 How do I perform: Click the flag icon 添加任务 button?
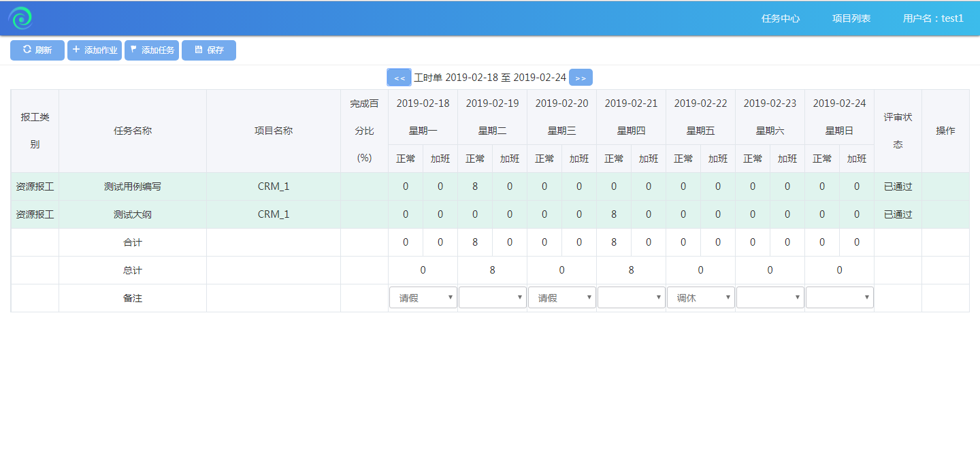pos(152,50)
